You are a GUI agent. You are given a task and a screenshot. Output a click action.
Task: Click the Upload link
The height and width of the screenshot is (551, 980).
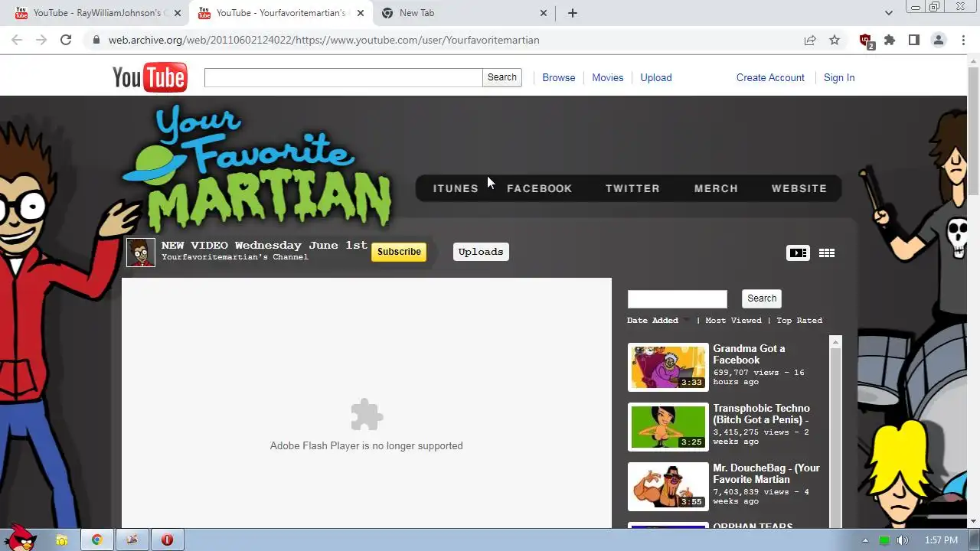[x=656, y=77]
